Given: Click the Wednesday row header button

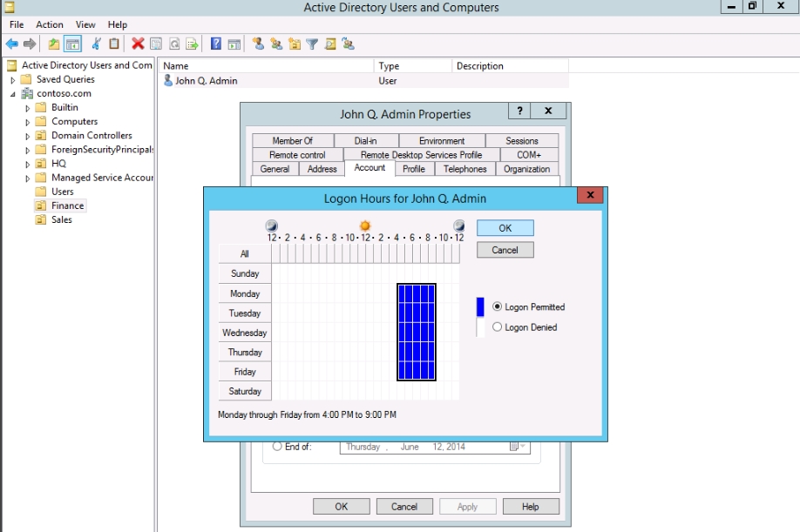Looking at the screenshot, I should [x=245, y=333].
